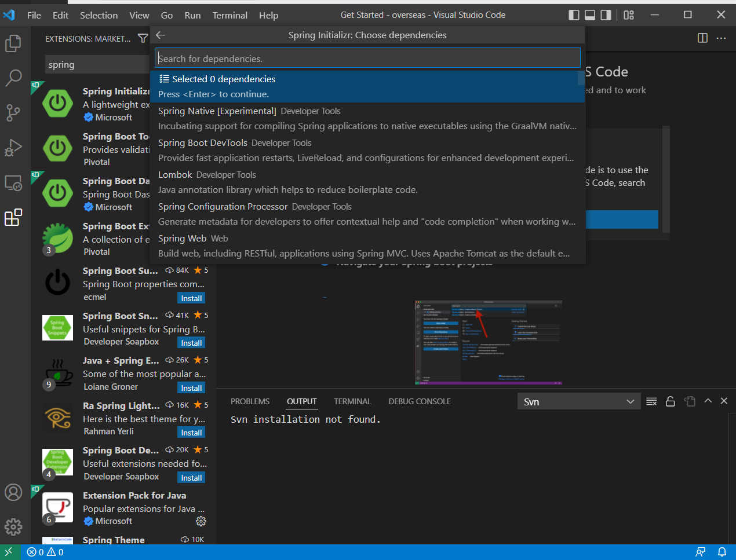Screen dimensions: 736x560
Task: Toggle panel layout icon in title bar
Action: pyautogui.click(x=590, y=15)
